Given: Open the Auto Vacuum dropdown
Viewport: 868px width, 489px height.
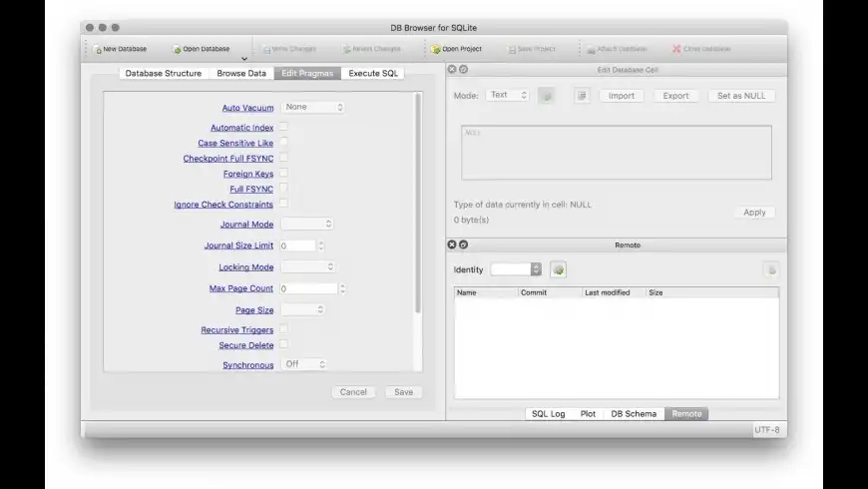Looking at the screenshot, I should coord(313,107).
